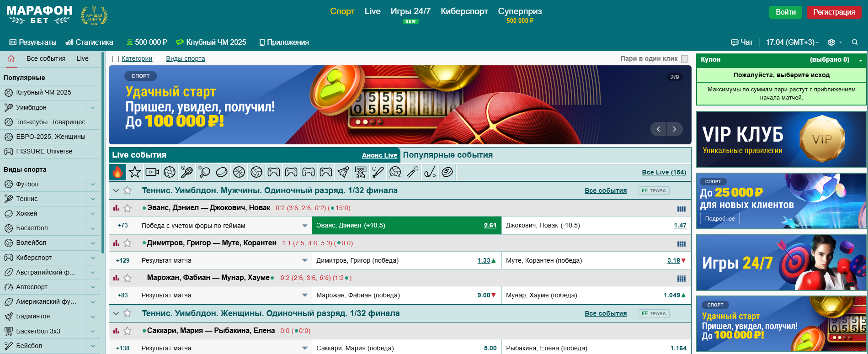Screen dimensions: 868x354
Task: Select the 3x3 basketball hoop icon in Live filter
Action: point(361,172)
